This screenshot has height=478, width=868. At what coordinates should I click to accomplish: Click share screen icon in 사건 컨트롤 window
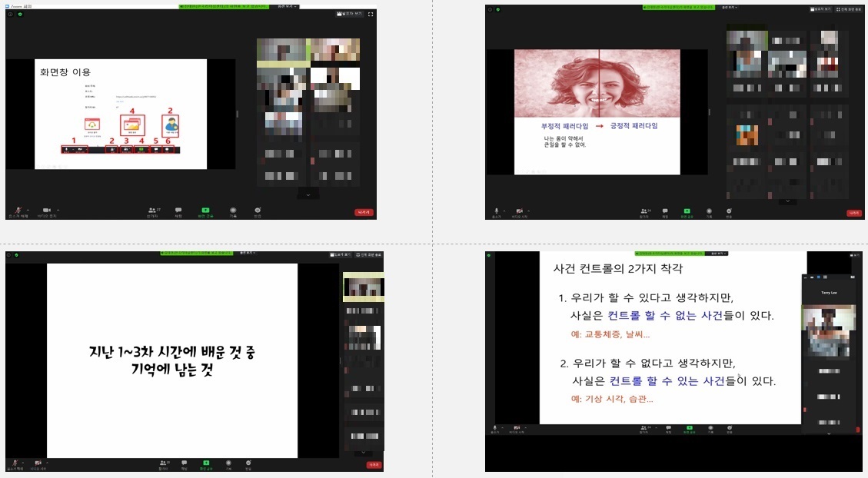pos(689,429)
